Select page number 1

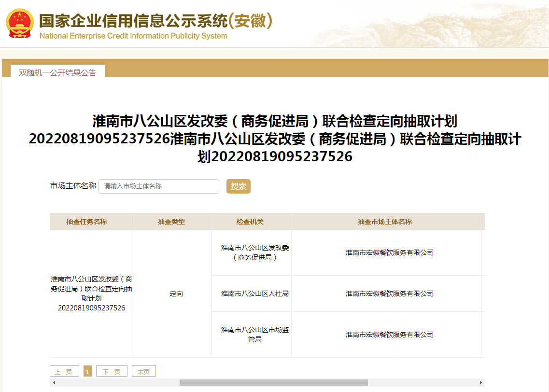click(x=87, y=372)
